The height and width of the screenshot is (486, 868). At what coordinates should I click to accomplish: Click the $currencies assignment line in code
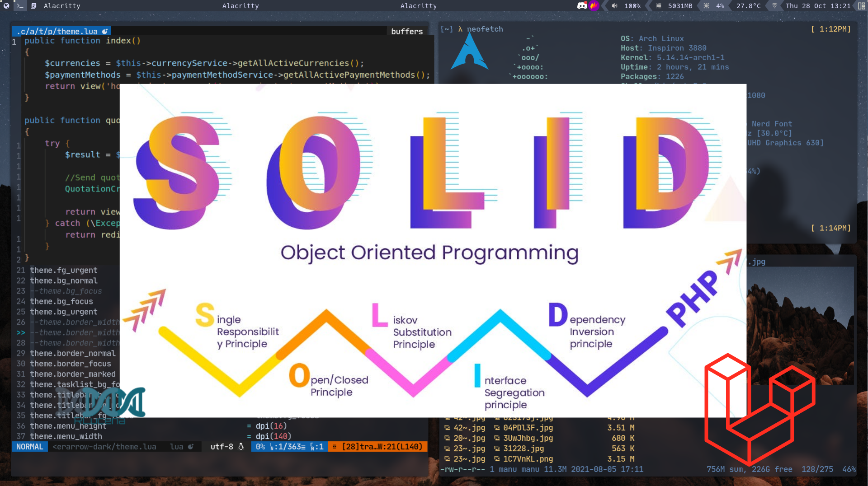tap(204, 63)
